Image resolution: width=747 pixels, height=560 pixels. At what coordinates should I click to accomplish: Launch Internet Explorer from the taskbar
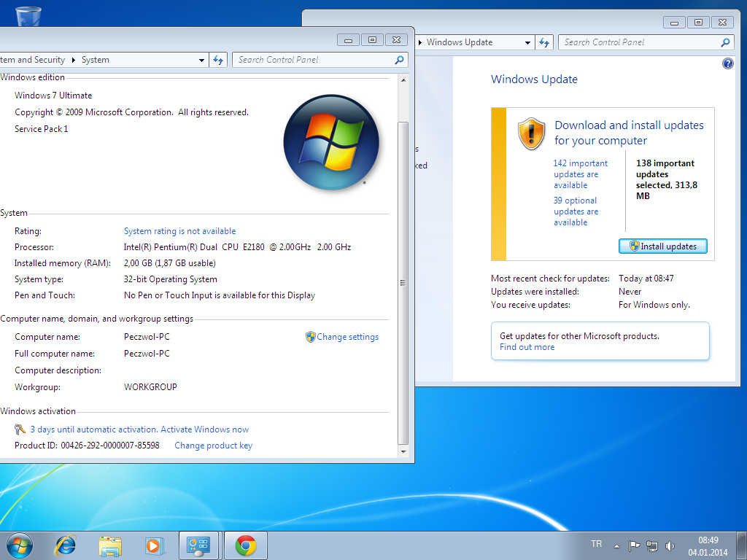(x=65, y=545)
